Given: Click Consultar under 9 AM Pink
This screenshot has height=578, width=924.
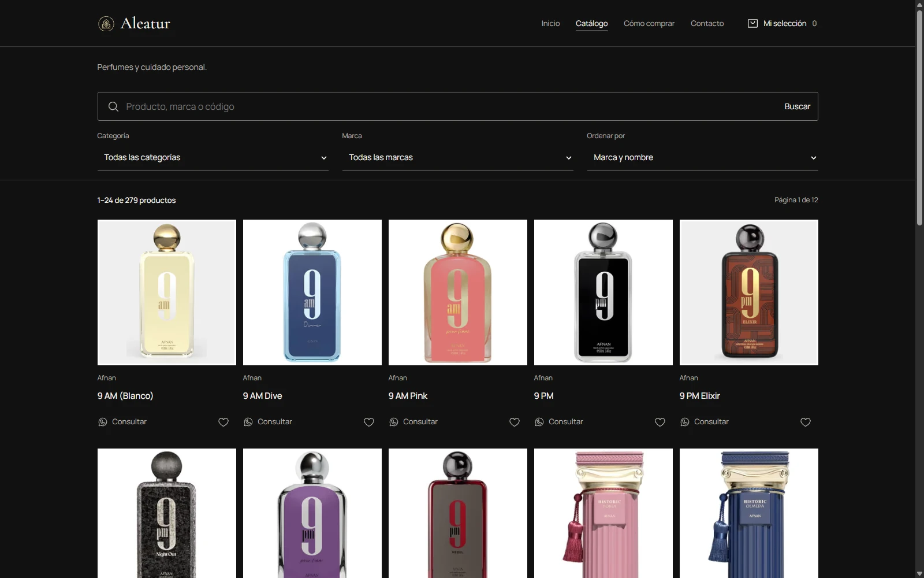Looking at the screenshot, I should [420, 422].
